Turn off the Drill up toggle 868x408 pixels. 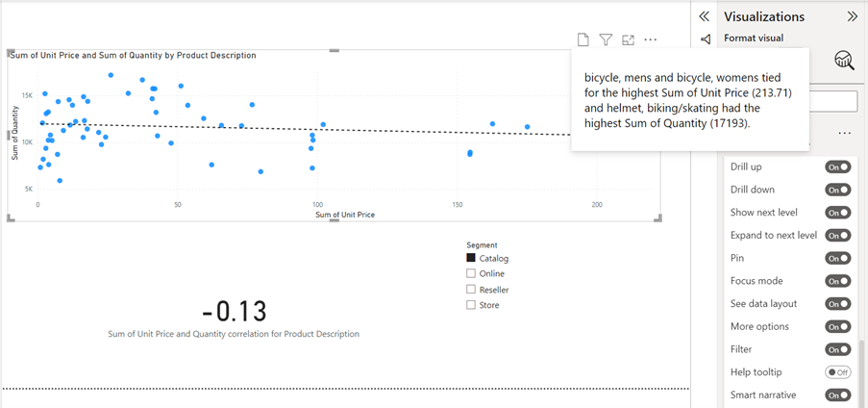(x=837, y=166)
